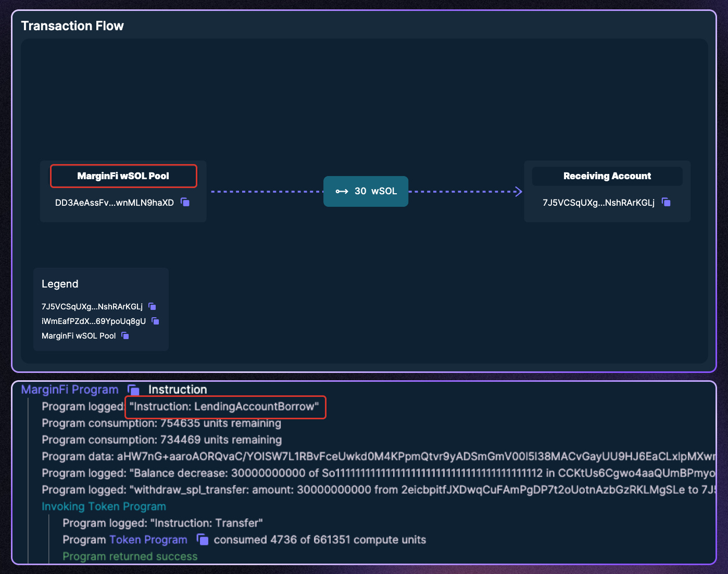Copy legend address iWmEafPZdX...69YpoUq8gU

155,321
